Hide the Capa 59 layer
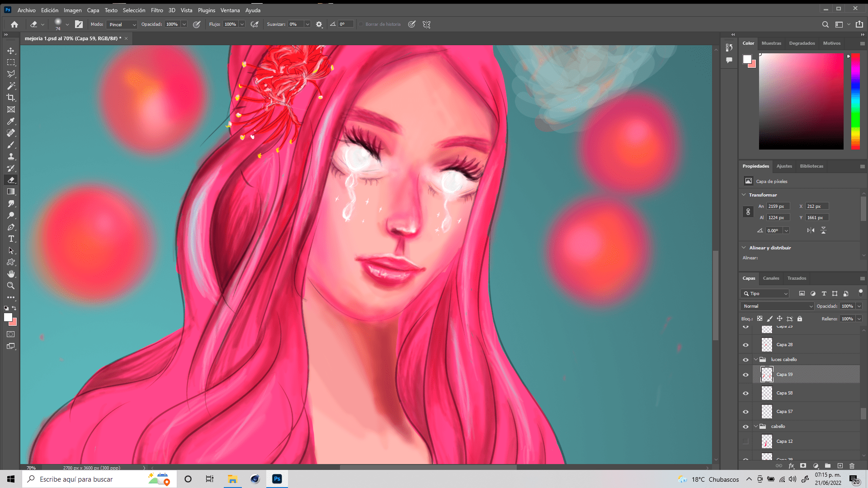This screenshot has width=868, height=488. tap(745, 375)
